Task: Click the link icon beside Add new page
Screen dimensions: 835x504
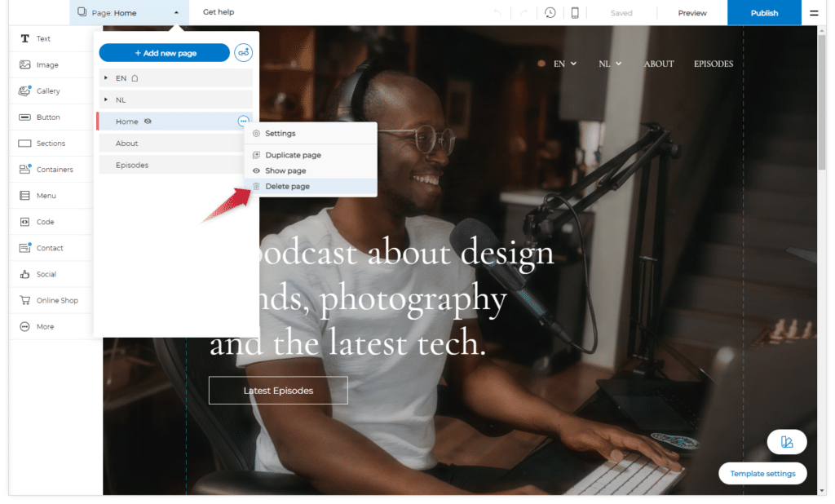Action: coord(243,53)
